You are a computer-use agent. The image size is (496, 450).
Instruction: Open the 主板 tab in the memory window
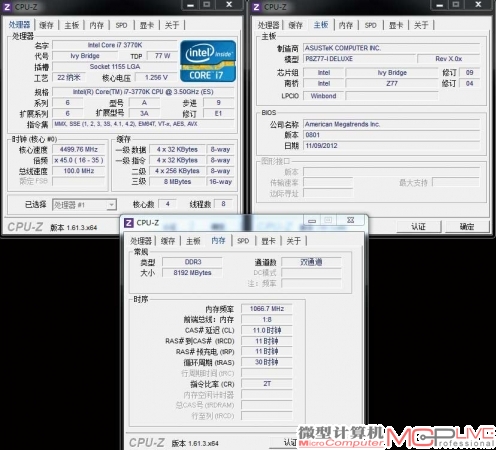pyautogui.click(x=193, y=241)
